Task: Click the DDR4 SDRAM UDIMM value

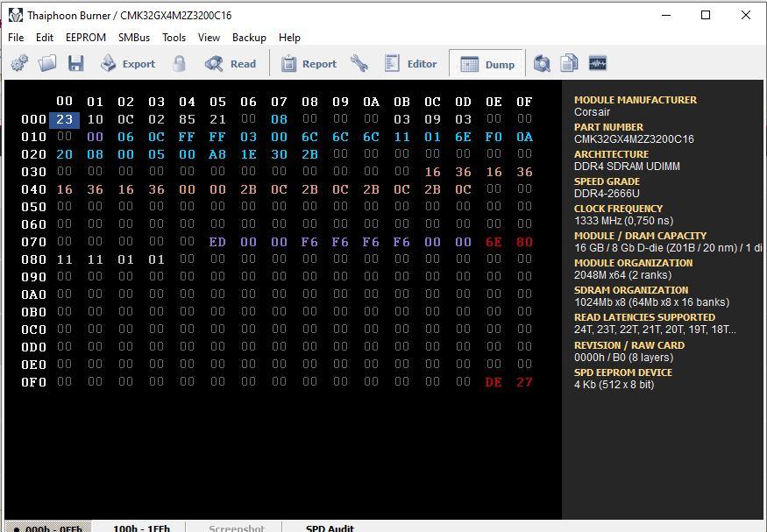Action: pyautogui.click(x=627, y=167)
